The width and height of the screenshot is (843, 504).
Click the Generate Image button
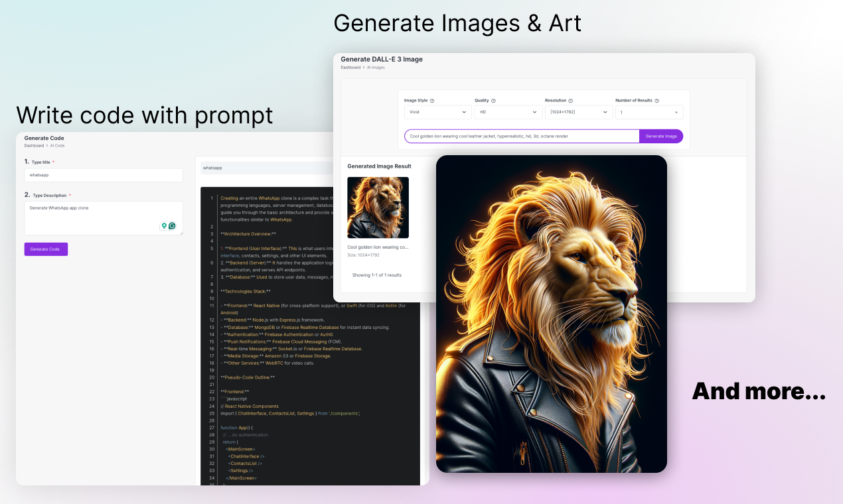(661, 136)
